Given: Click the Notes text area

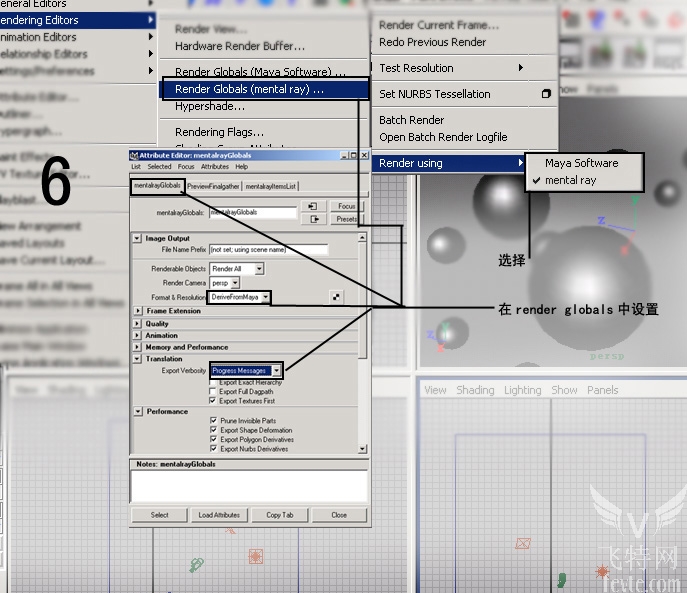Looking at the screenshot, I should pyautogui.click(x=249, y=486).
